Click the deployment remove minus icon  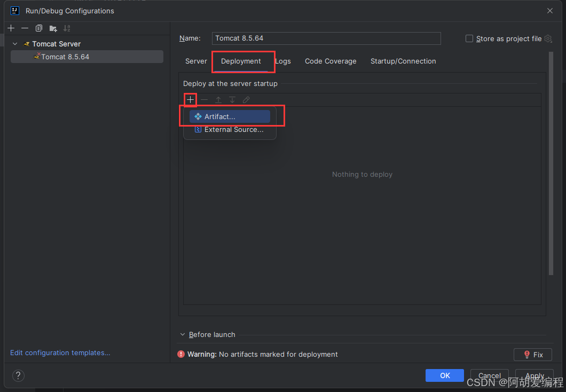205,100
